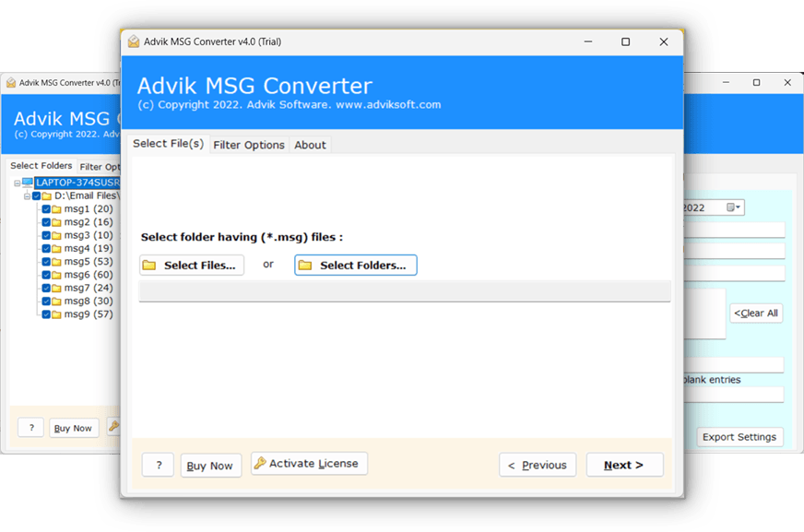The image size is (804, 532).
Task: Click Advik envelope icon in front title bar
Action: click(134, 41)
